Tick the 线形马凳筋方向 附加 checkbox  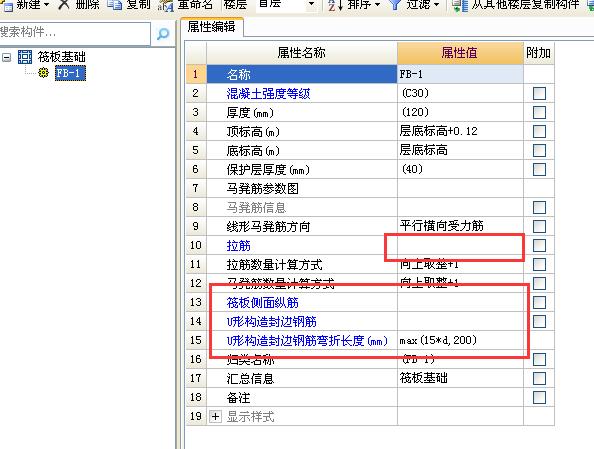click(539, 226)
